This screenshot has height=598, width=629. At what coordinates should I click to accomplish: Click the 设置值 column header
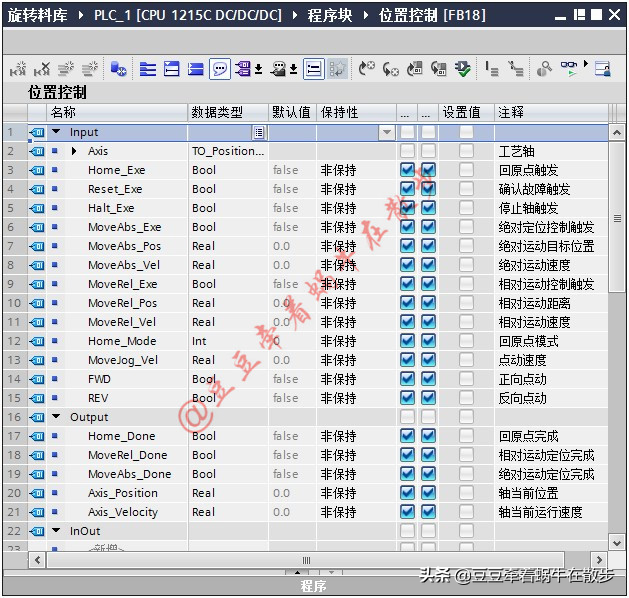[466, 112]
